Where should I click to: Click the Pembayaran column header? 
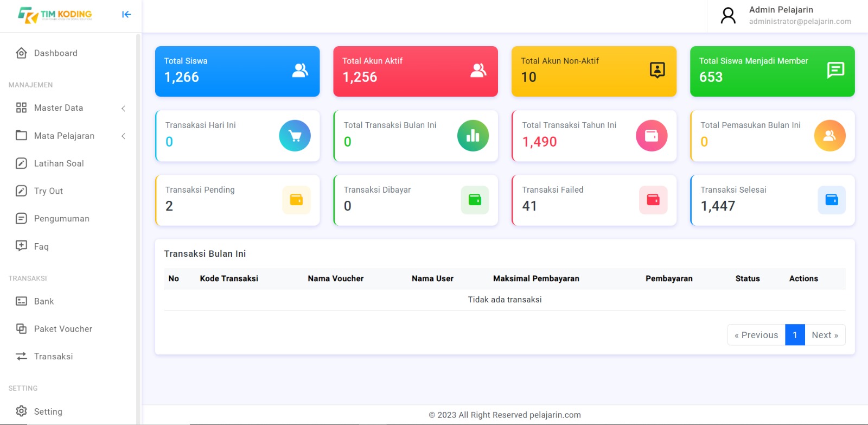[669, 278]
